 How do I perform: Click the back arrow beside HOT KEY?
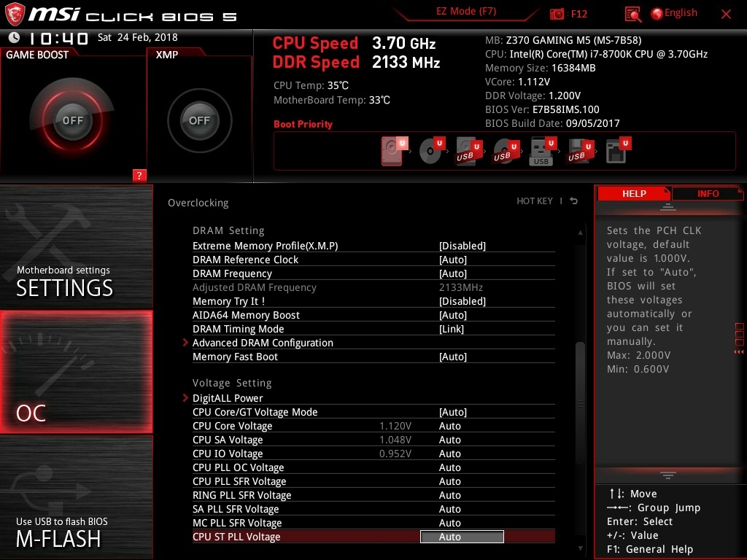(x=573, y=201)
